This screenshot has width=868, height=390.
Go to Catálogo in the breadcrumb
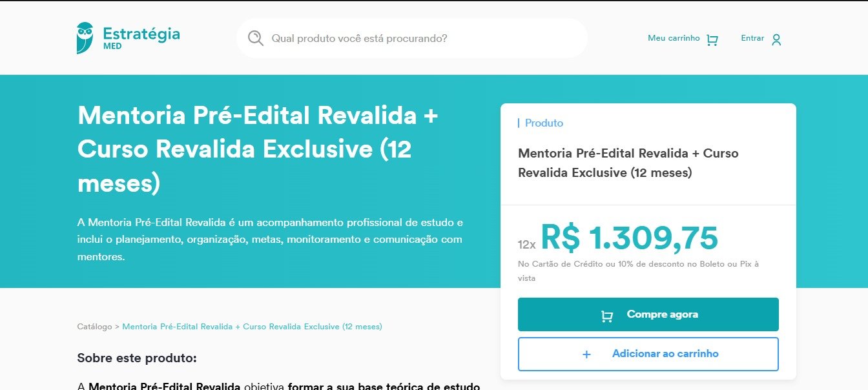click(94, 327)
